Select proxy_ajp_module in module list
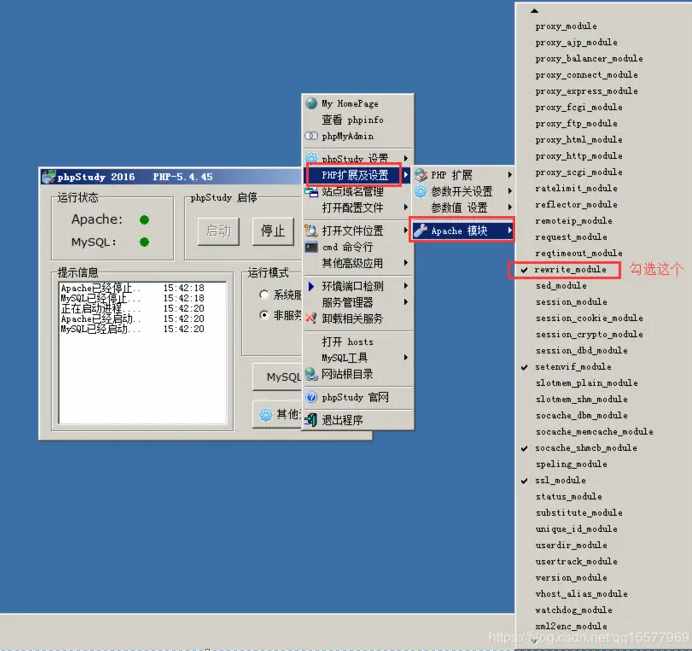 [x=576, y=42]
